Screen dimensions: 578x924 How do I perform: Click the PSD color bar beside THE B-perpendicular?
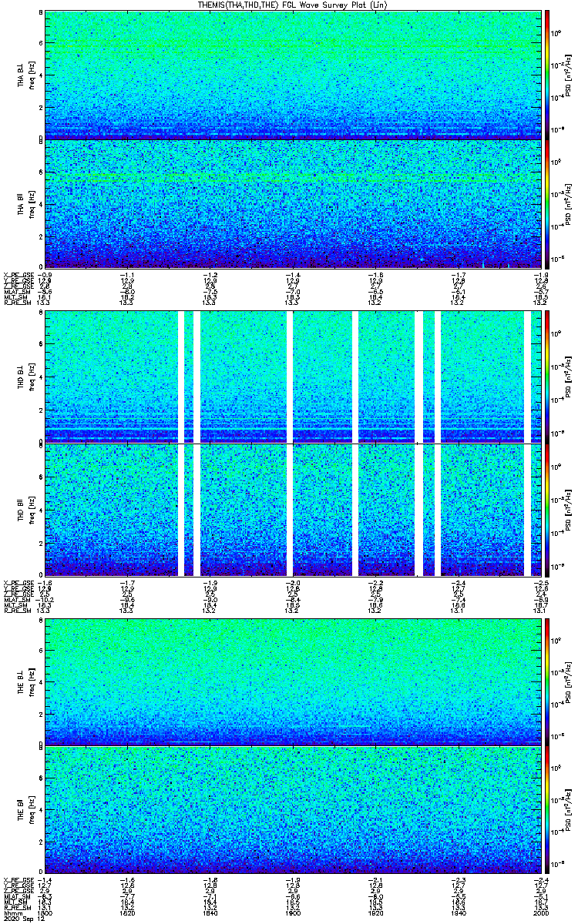point(547,681)
